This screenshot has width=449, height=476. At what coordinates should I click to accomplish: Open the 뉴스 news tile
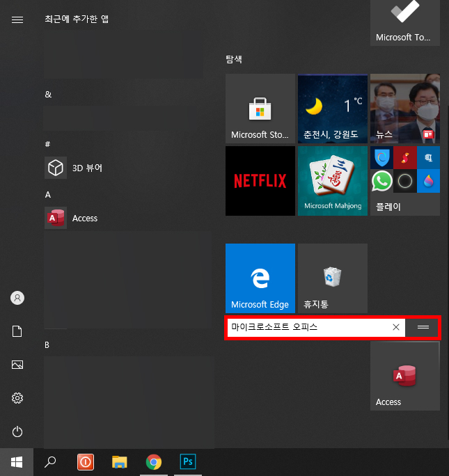405,109
